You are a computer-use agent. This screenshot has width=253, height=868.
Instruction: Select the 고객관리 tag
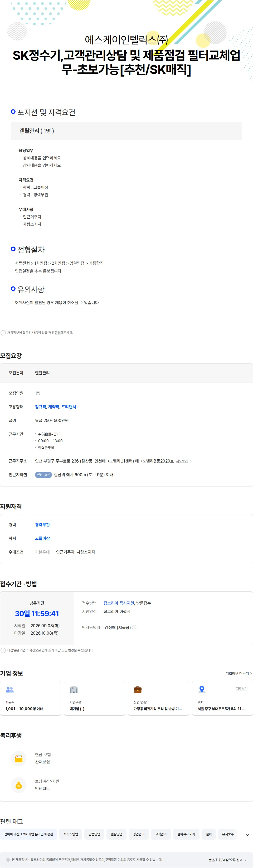click(160, 834)
